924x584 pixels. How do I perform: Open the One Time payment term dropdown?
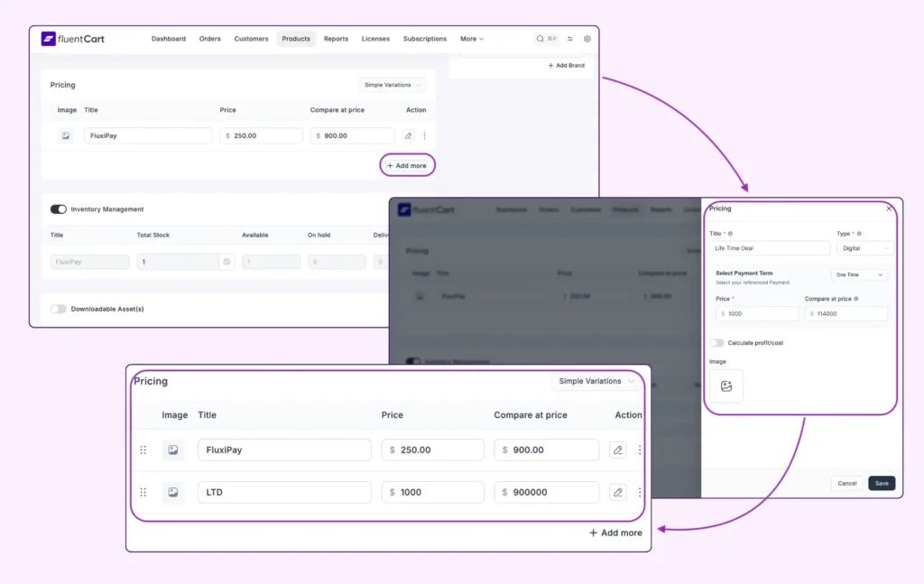click(858, 274)
